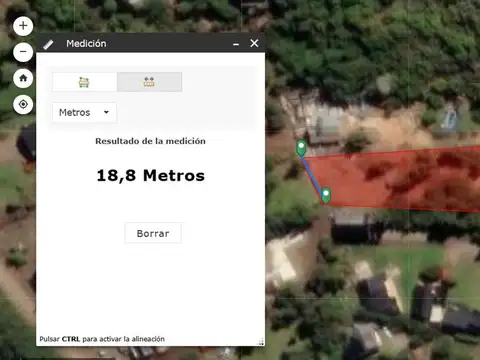Screen dimensions: 480x360
Task: Minimize the Medición panel
Action: (x=236, y=44)
